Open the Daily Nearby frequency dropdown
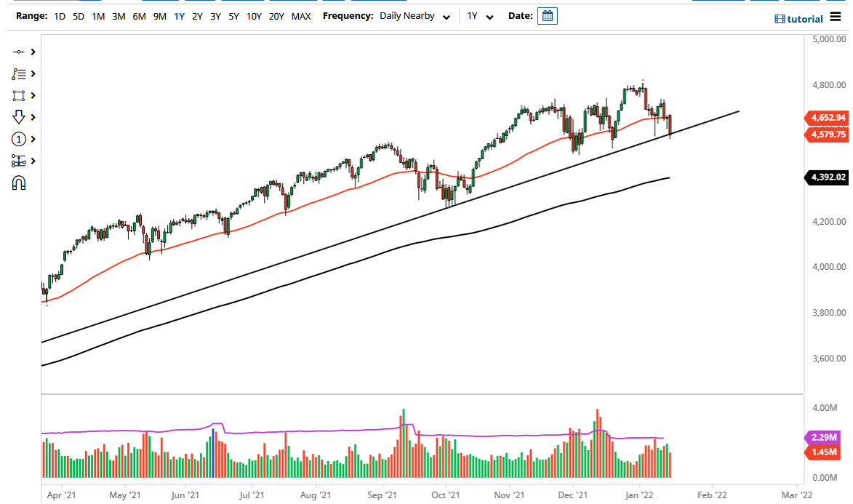The height and width of the screenshot is (504, 853). 415,15
